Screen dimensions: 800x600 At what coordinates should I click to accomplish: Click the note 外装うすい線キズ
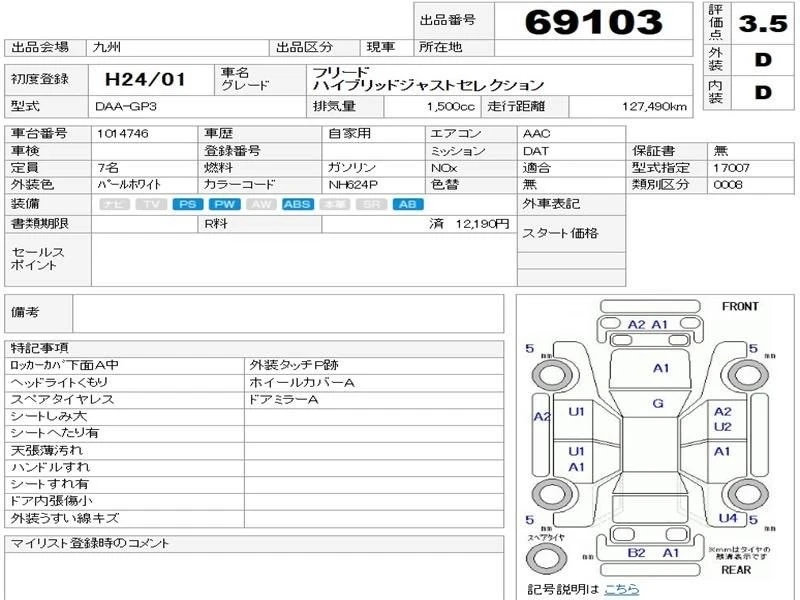65,518
